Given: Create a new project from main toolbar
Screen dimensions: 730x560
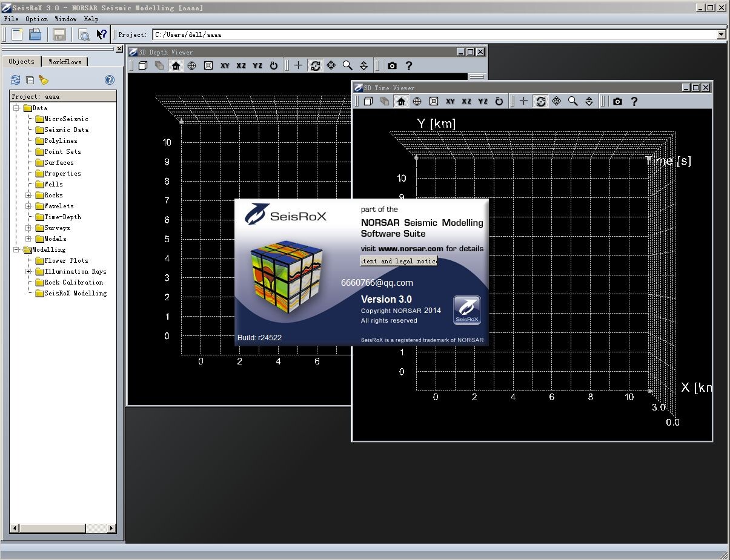Looking at the screenshot, I should click(17, 35).
